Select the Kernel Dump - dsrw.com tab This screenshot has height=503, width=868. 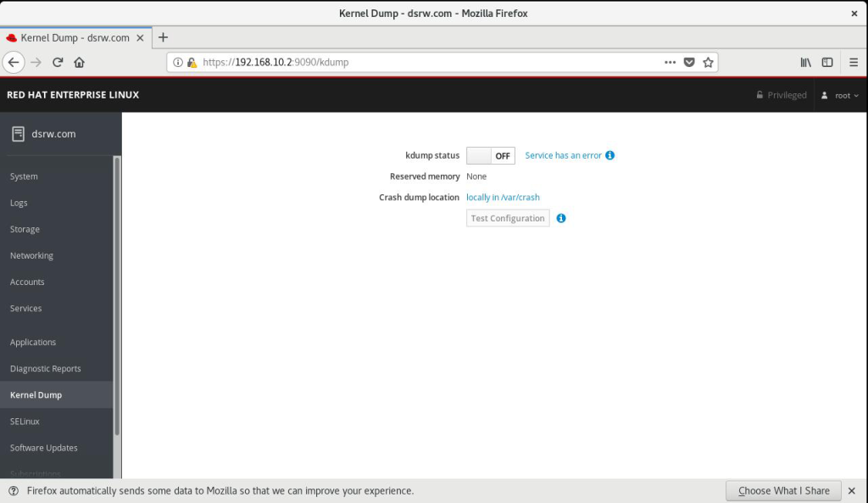pyautogui.click(x=75, y=37)
